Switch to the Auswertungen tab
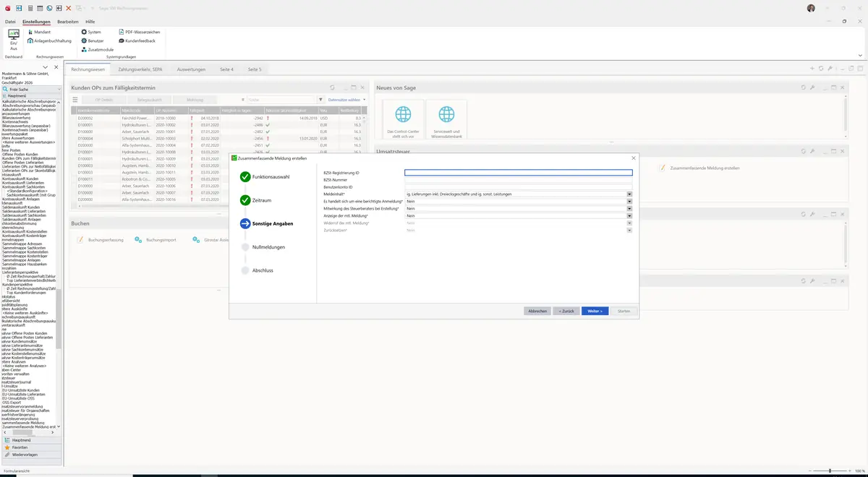 point(191,69)
